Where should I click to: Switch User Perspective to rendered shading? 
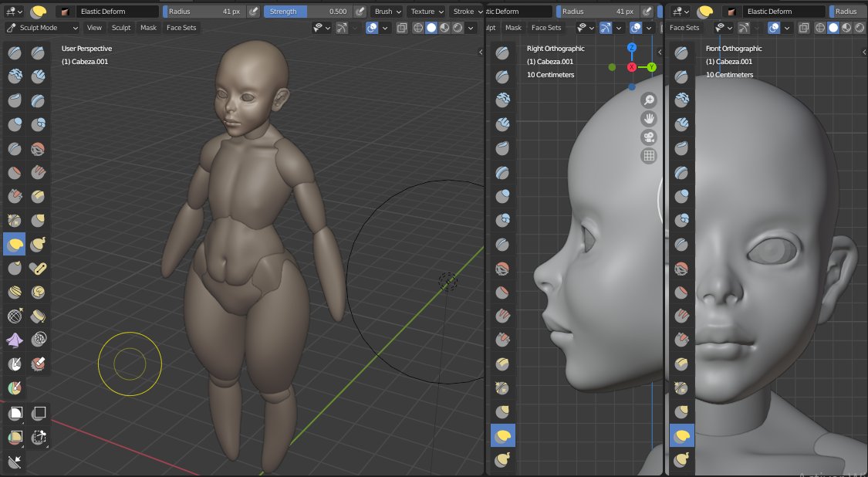click(458, 28)
